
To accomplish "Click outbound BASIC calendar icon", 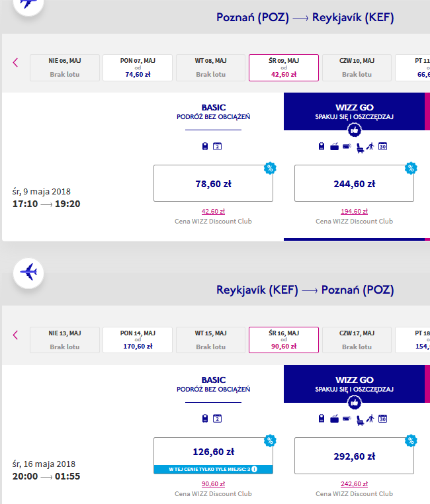I will click(x=217, y=147).
